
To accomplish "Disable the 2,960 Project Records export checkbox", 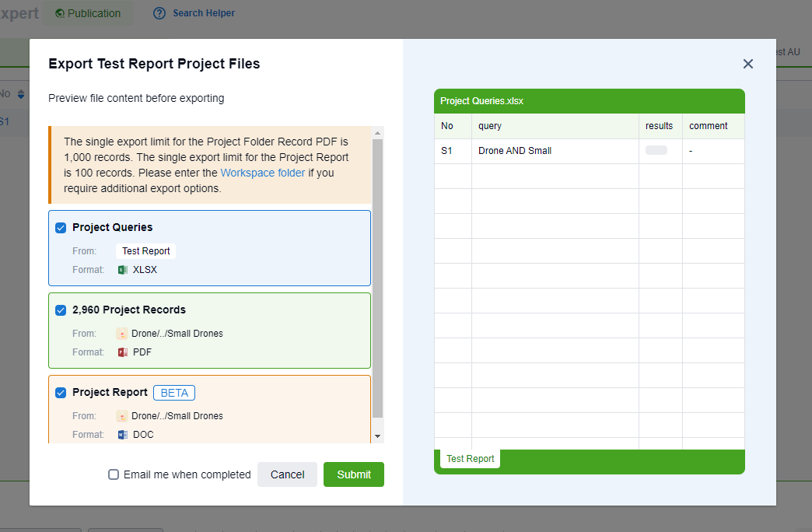I will pos(61,310).
